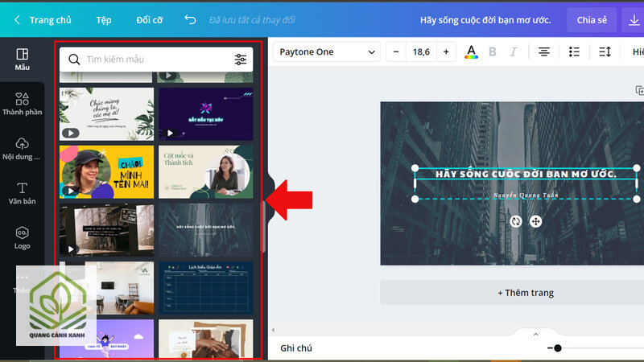Click the zoom slider handle
Image resolution: width=644 pixels, height=362 pixels.
point(557,348)
